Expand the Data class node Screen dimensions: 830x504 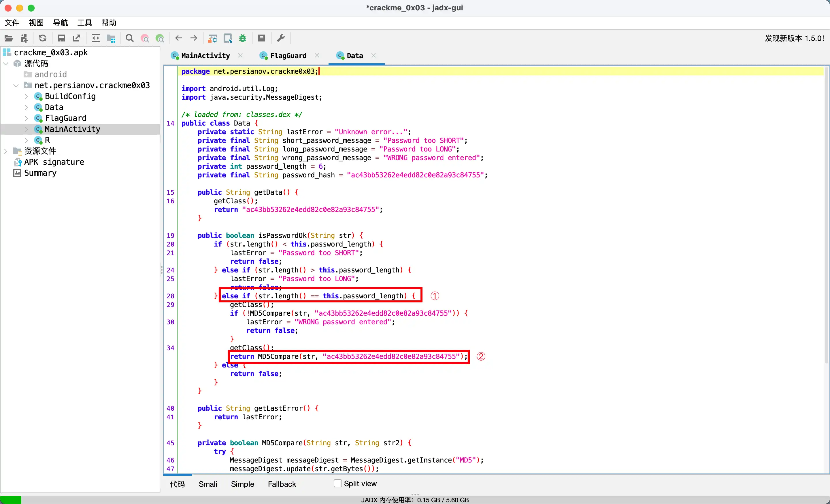(x=26, y=107)
